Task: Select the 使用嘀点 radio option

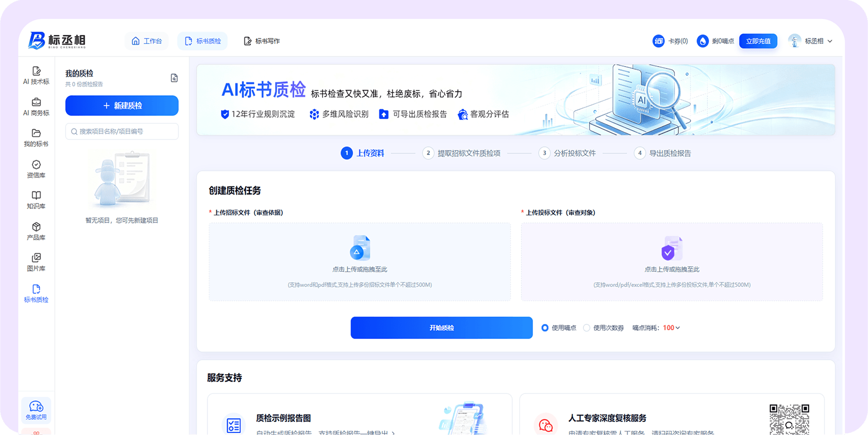Action: 545,328
